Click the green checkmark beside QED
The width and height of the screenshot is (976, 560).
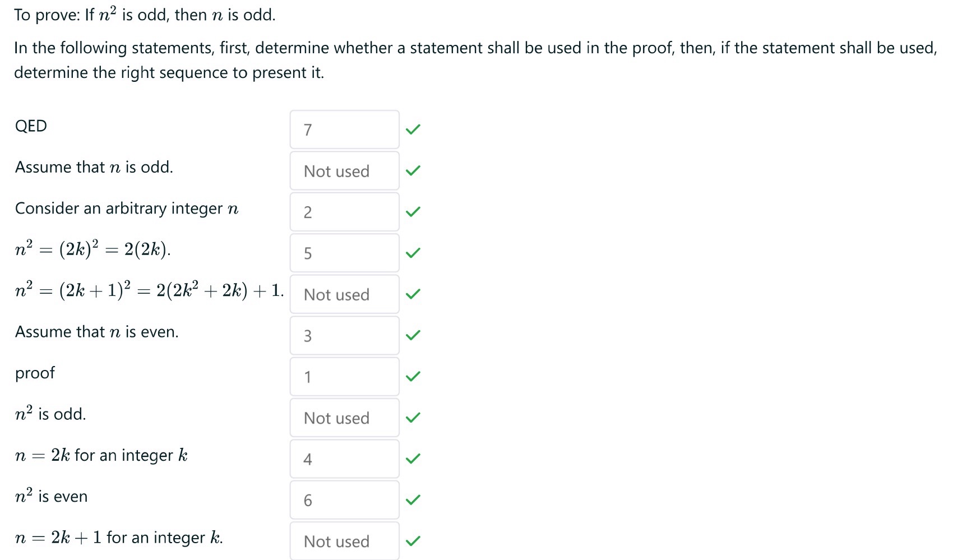[x=414, y=129]
